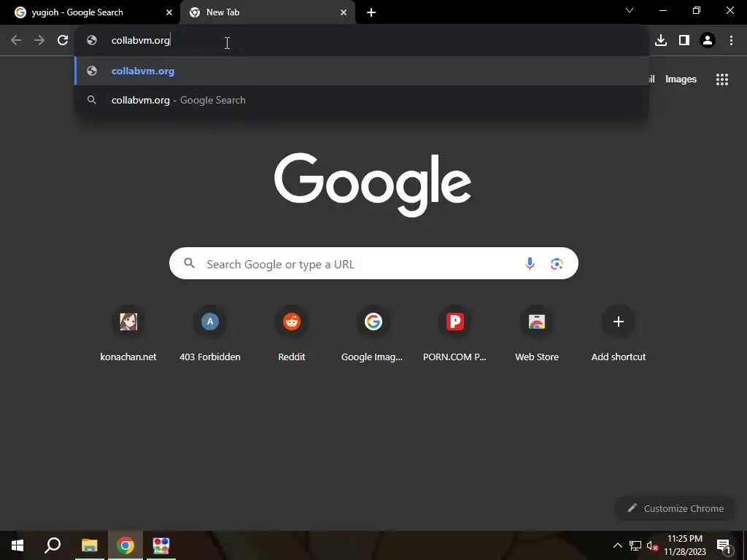Screen dimensions: 747x560
Task: Open the colorful app in the taskbar
Action: (x=161, y=545)
